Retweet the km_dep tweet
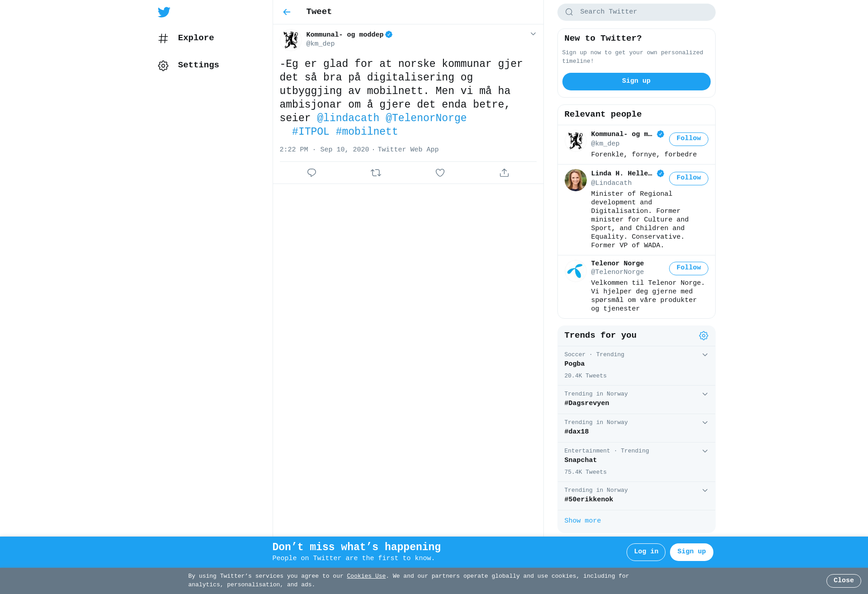The height and width of the screenshot is (594, 868). click(x=376, y=173)
